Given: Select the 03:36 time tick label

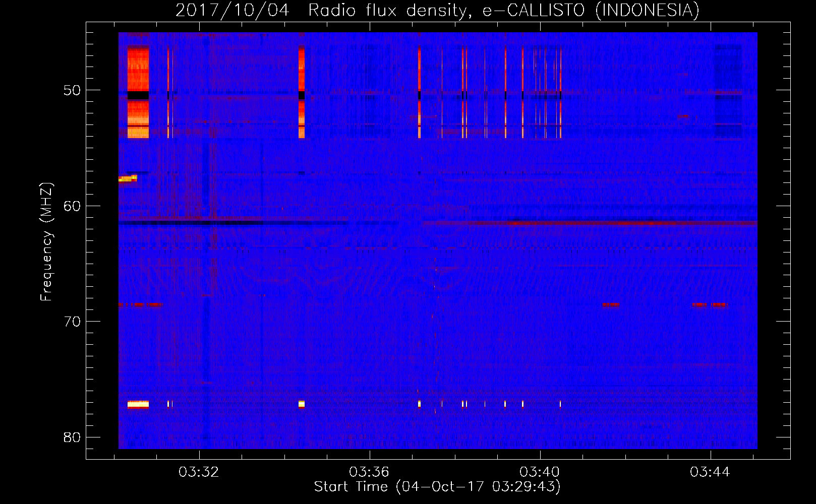Looking at the screenshot, I should [370, 472].
